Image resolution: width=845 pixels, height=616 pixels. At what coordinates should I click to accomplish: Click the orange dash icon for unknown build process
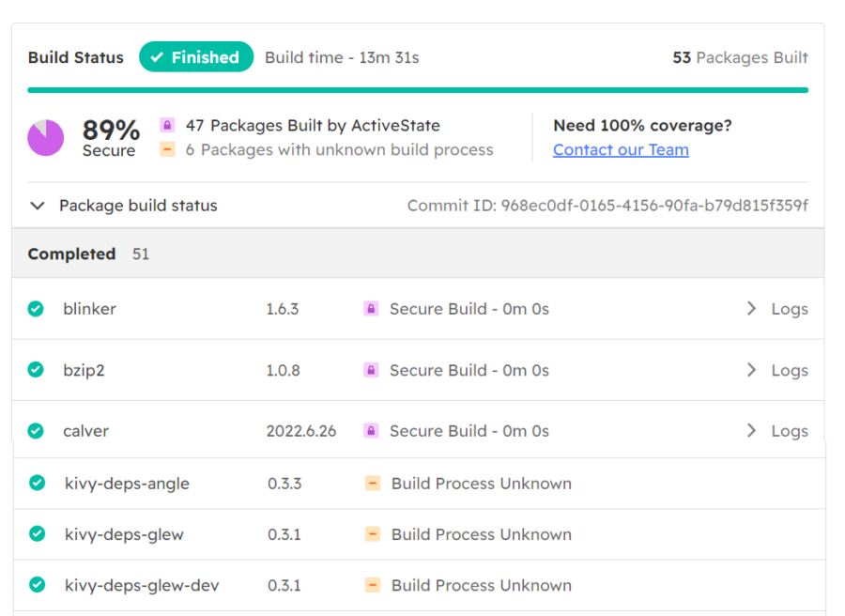point(169,148)
